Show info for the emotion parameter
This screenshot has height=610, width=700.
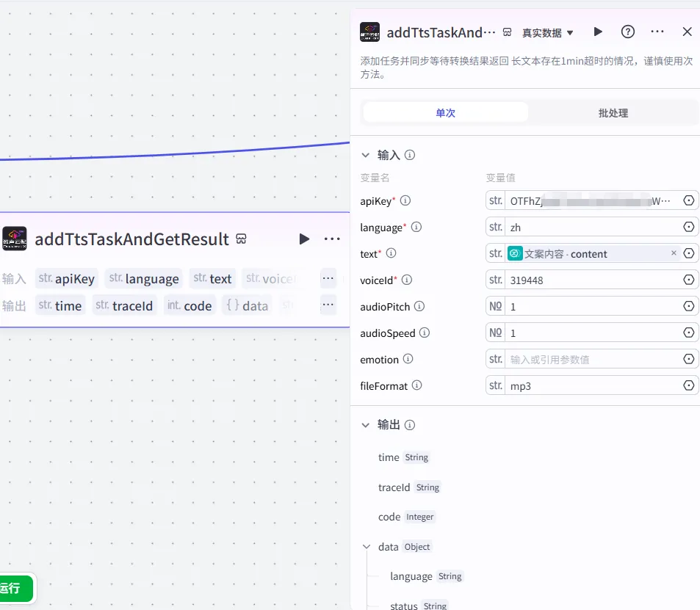[408, 359]
